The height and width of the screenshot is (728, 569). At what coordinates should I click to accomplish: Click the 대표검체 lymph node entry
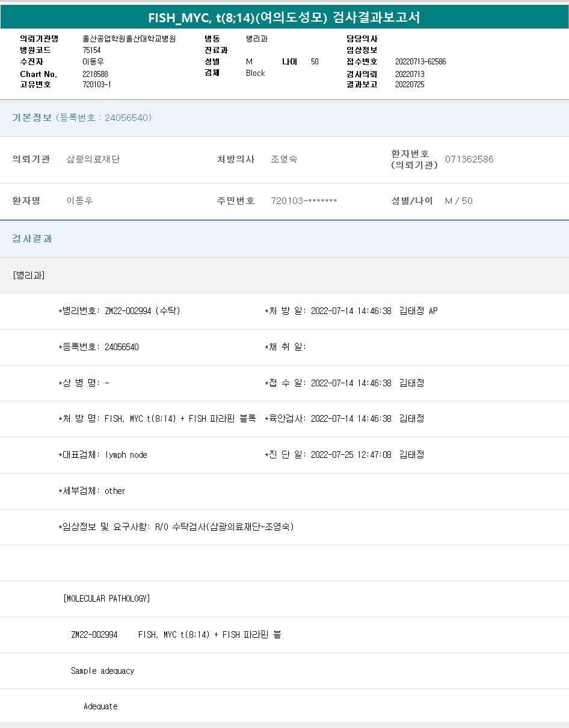[103, 455]
